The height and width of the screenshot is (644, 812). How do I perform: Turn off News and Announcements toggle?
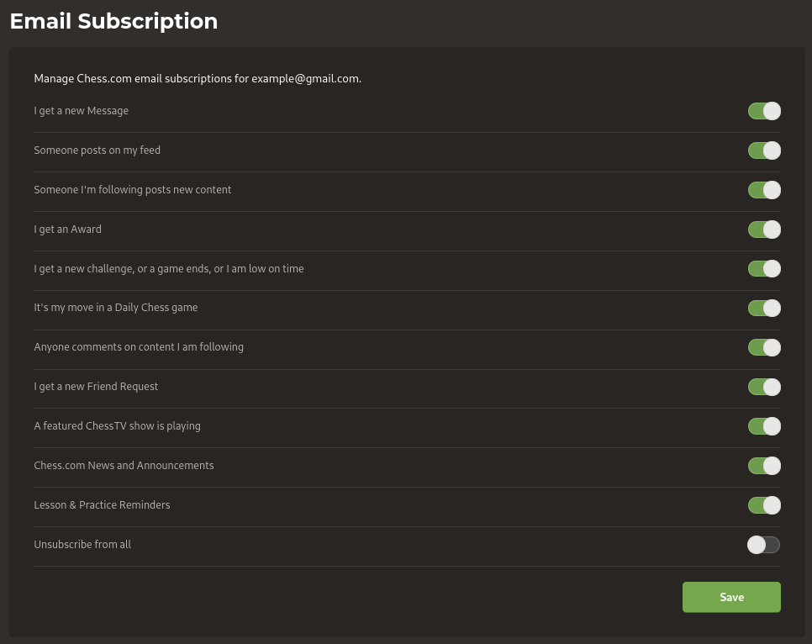point(764,465)
